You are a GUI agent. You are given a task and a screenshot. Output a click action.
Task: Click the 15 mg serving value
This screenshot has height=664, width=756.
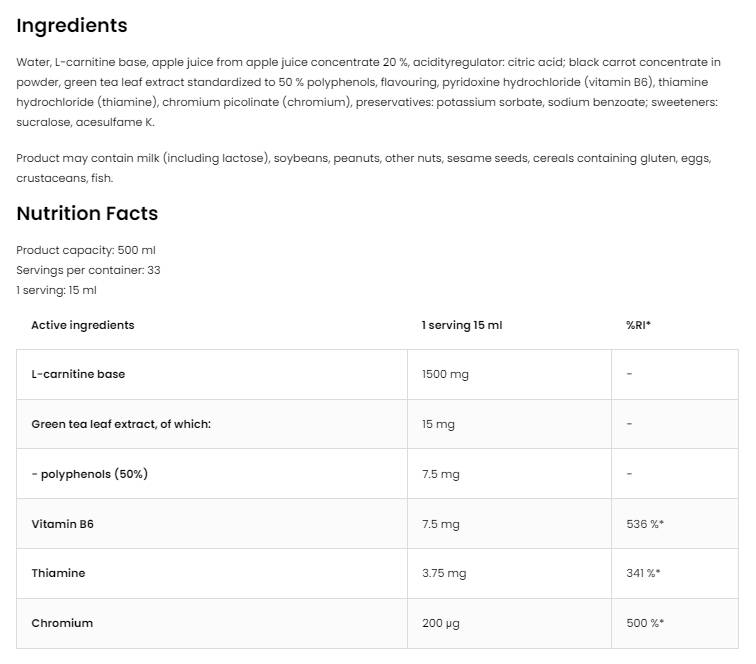pyautogui.click(x=438, y=424)
